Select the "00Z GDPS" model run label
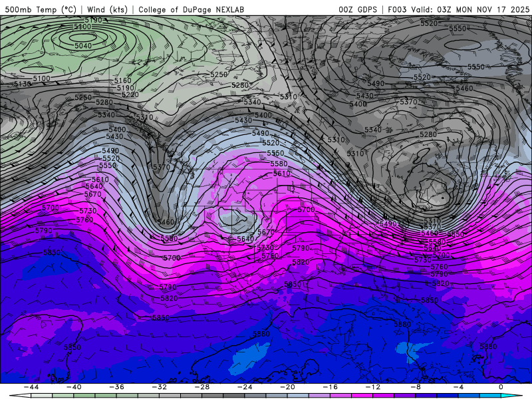Image resolution: width=532 pixels, height=399 pixels. pos(358,9)
